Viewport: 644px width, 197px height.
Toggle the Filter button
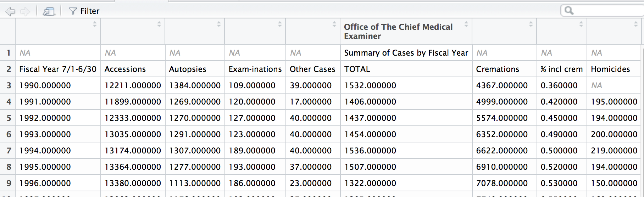click(84, 11)
